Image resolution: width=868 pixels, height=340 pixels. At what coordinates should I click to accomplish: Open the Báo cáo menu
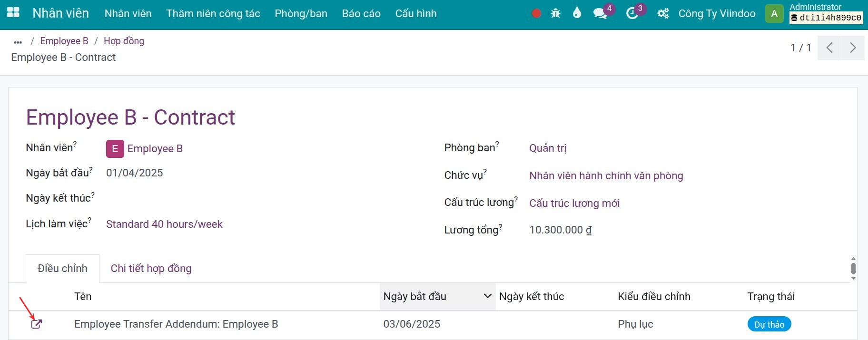(361, 13)
